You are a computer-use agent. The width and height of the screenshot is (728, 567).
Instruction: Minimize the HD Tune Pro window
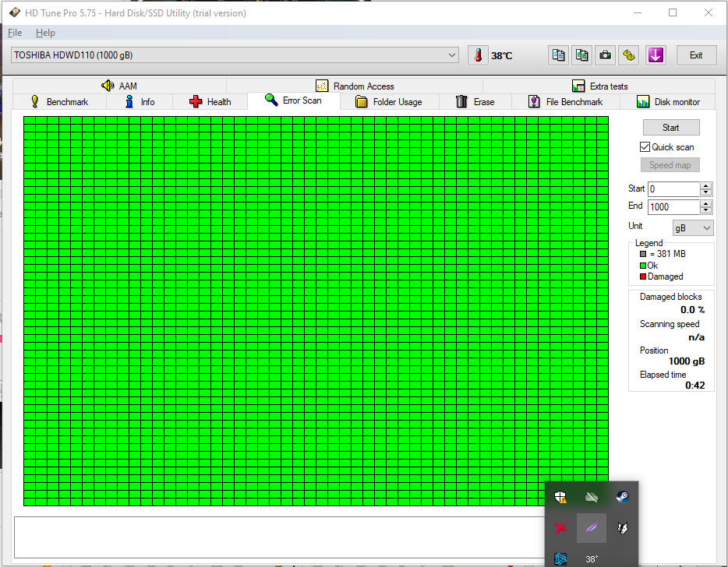pyautogui.click(x=638, y=12)
